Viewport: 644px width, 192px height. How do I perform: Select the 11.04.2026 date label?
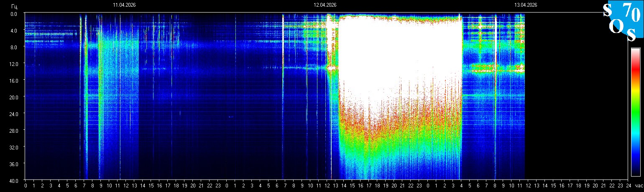(x=124, y=5)
